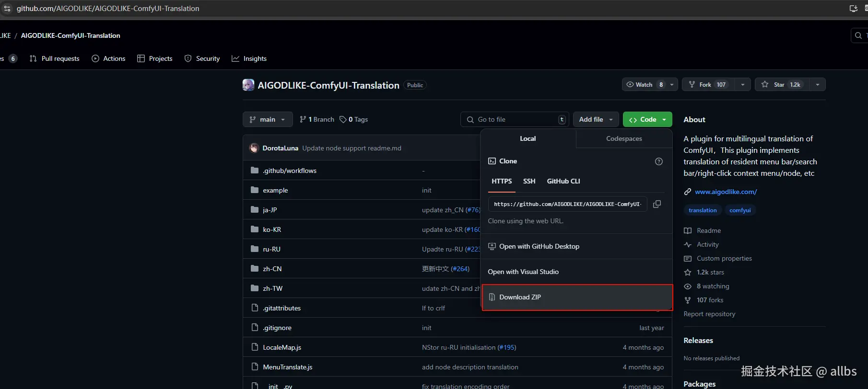The width and height of the screenshot is (868, 389).
Task: Click the .github/workflows folder icon
Action: pyautogui.click(x=255, y=171)
